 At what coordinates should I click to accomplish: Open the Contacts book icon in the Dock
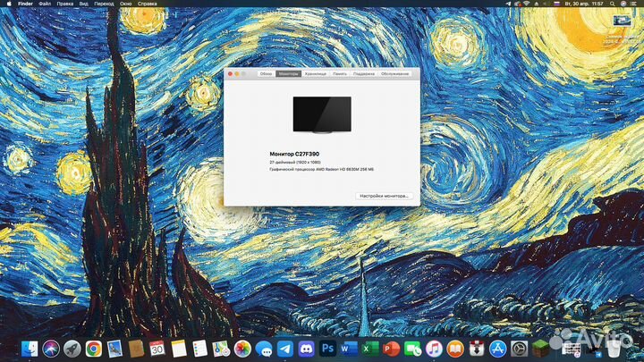click(136, 349)
